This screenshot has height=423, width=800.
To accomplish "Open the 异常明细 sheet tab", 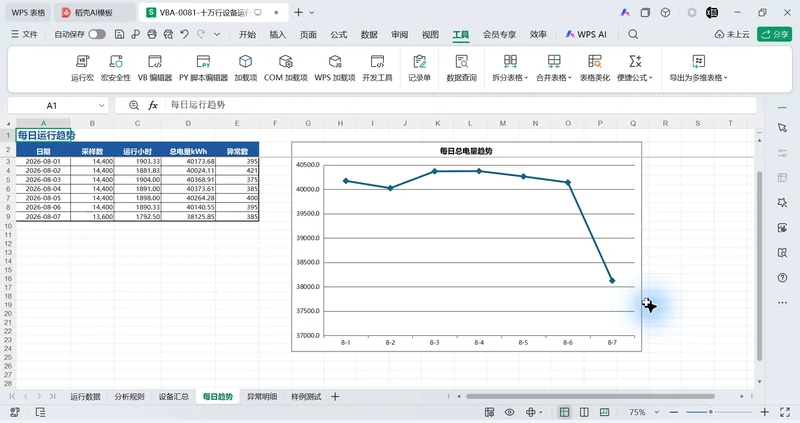I will pyautogui.click(x=262, y=396).
